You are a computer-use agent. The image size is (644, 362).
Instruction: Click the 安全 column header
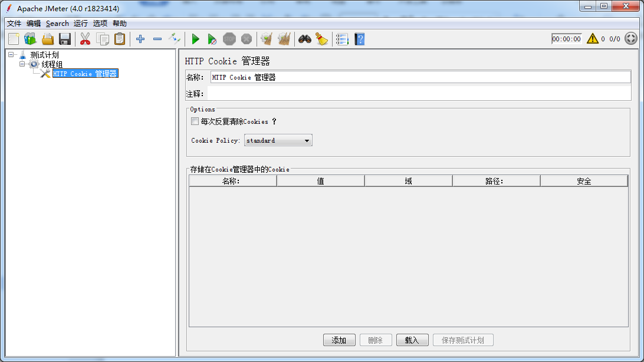tap(584, 181)
